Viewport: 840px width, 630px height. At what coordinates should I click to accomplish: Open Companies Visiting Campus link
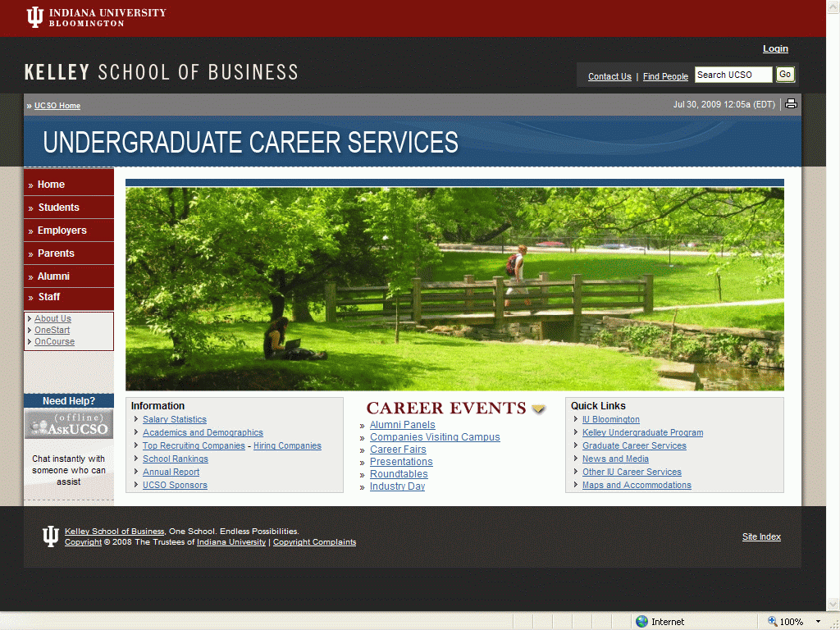tap(435, 437)
